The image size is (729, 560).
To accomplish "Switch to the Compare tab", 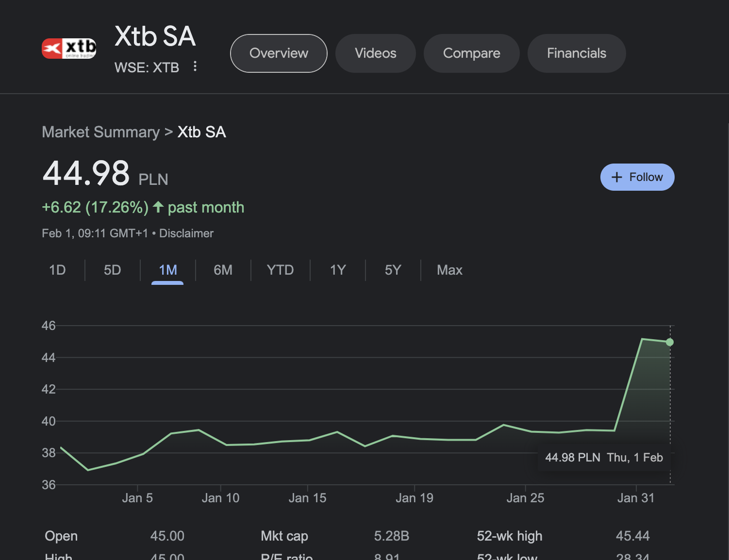I will pos(472,53).
